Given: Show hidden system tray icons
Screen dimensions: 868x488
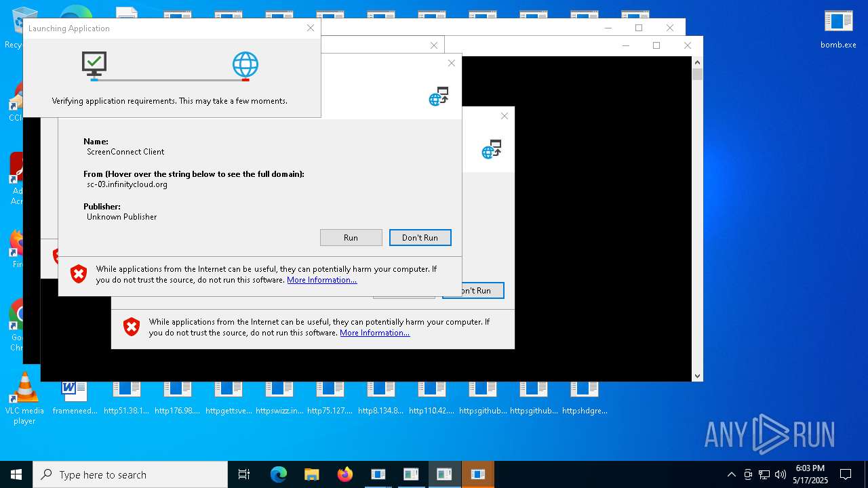Looking at the screenshot, I should tap(731, 474).
